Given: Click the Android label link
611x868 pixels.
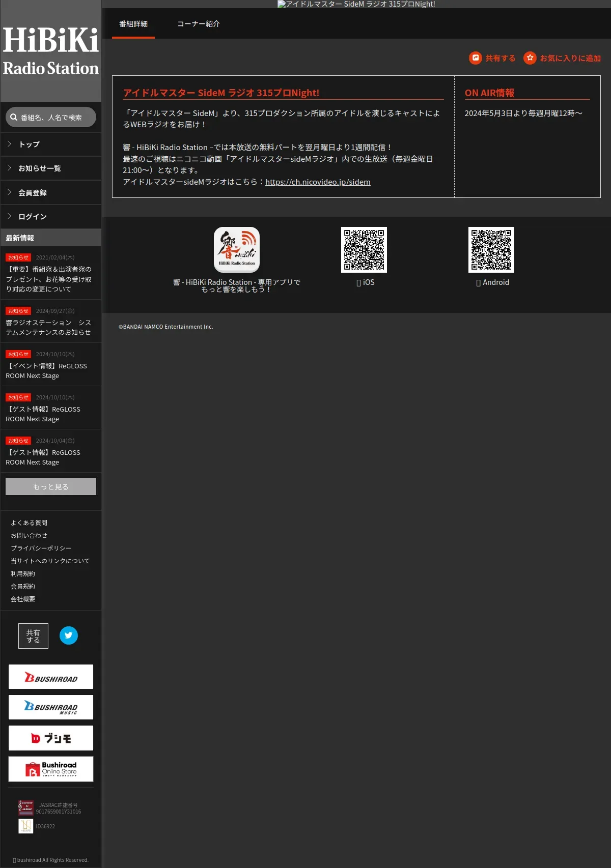Looking at the screenshot, I should (492, 282).
